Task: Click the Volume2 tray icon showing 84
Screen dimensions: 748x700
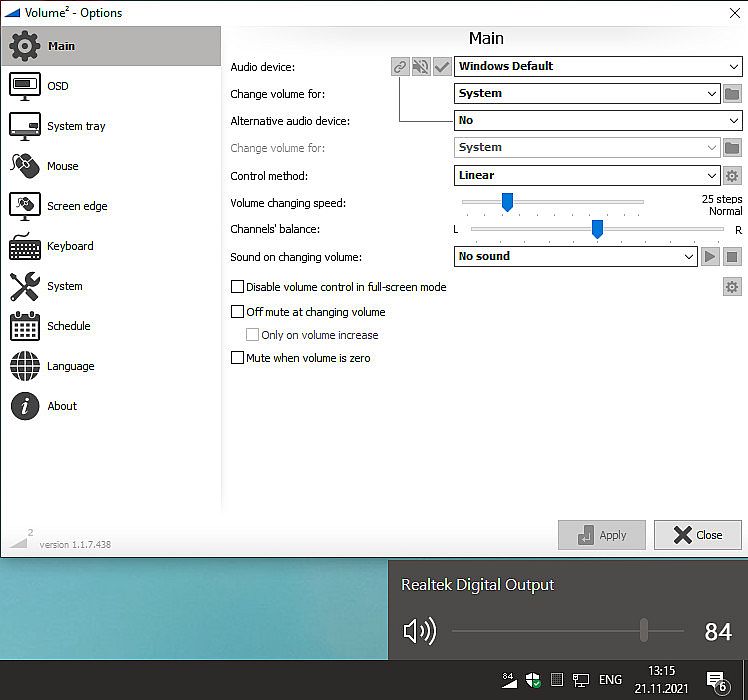Action: click(508, 680)
